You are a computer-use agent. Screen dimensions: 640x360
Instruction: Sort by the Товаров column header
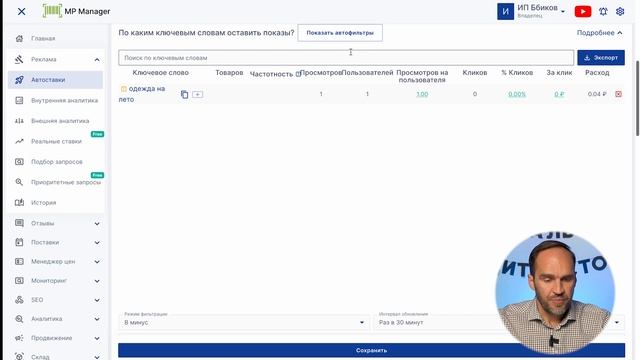229,73
